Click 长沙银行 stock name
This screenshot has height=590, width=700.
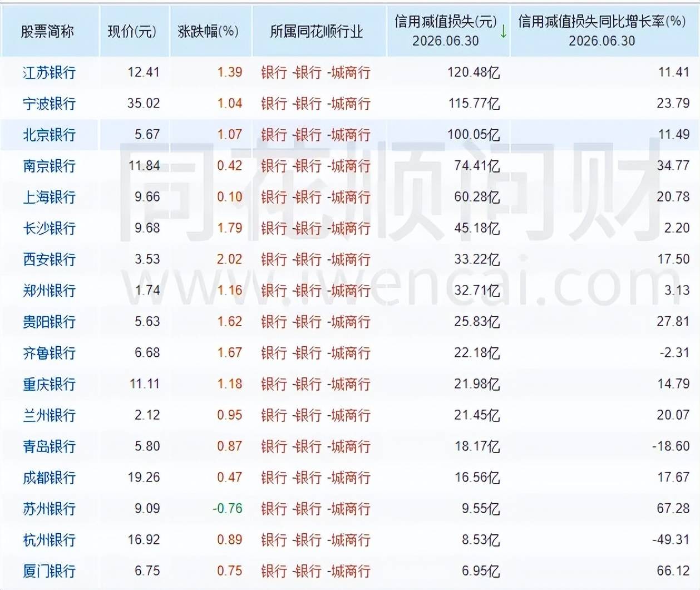point(49,228)
